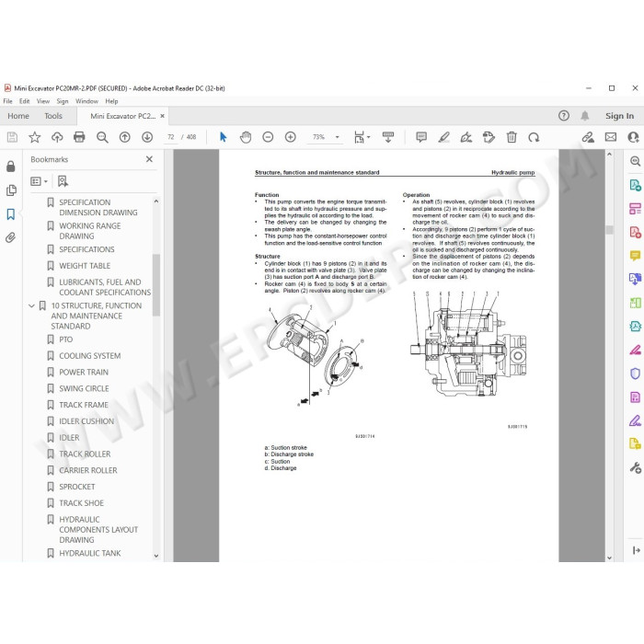Click the trash delete icon
Viewport: 644px width, 644px height.
pos(512,137)
